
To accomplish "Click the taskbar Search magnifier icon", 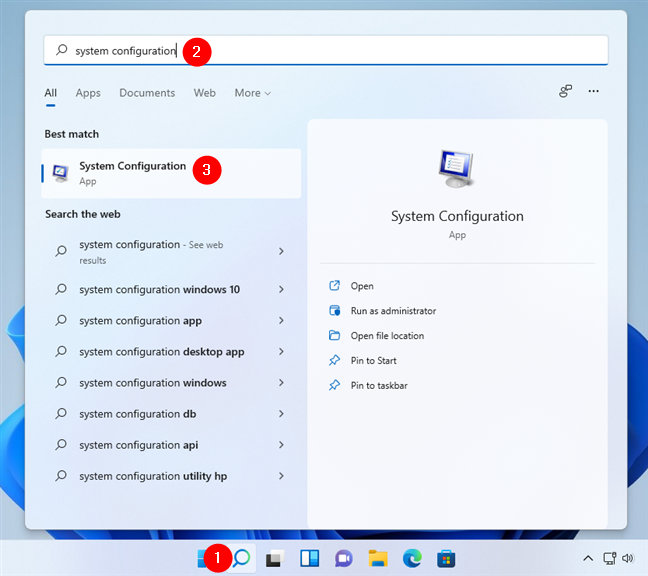I will tap(242, 559).
